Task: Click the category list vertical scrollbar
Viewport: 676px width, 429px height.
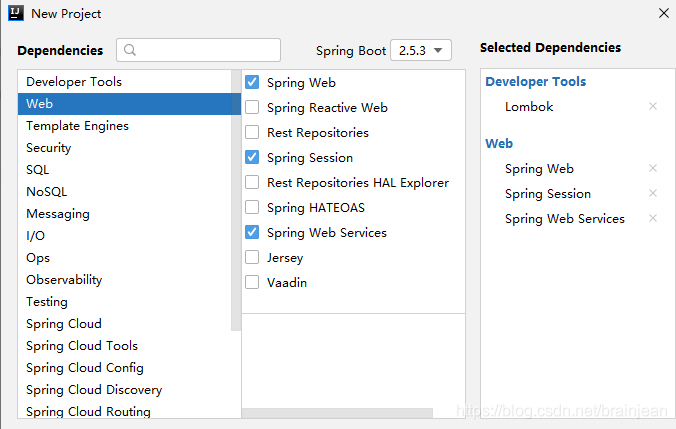Action: coord(236,200)
